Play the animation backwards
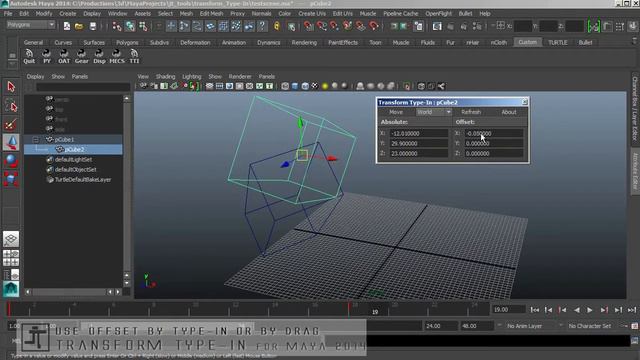Image resolution: width=640 pixels, height=360 pixels. click(577, 310)
